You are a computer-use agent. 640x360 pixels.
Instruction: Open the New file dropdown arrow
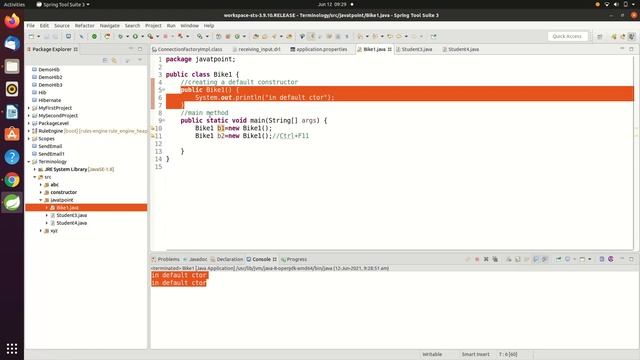tap(38, 36)
